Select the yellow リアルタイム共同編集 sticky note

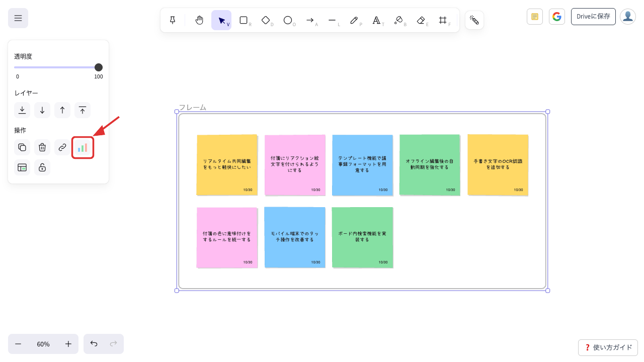click(x=227, y=165)
